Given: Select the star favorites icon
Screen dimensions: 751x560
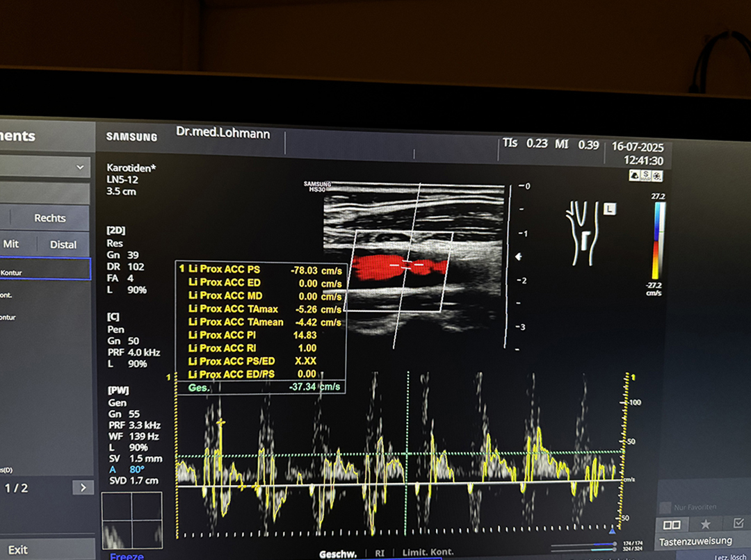Looking at the screenshot, I should (705, 524).
